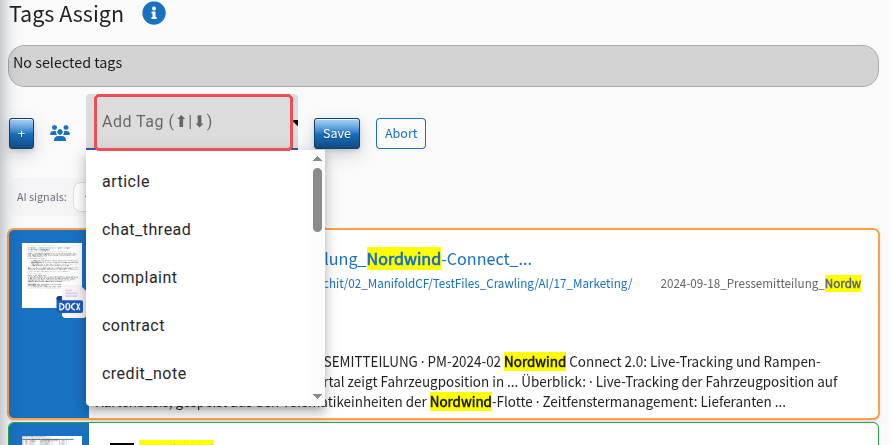Focus the Add Tag combo box
The image size is (892, 445).
point(193,122)
